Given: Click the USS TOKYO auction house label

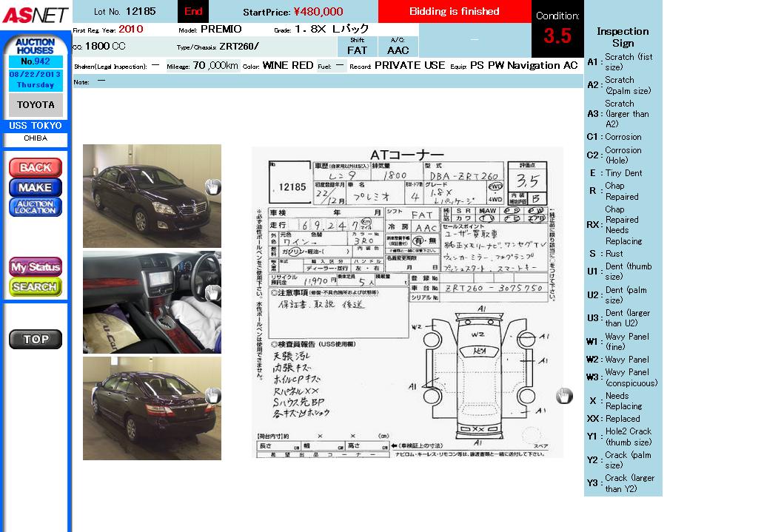Looking at the screenshot, I should coord(36,126).
